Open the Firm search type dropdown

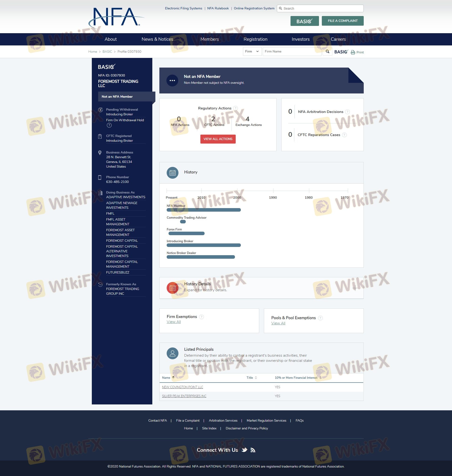(x=252, y=52)
